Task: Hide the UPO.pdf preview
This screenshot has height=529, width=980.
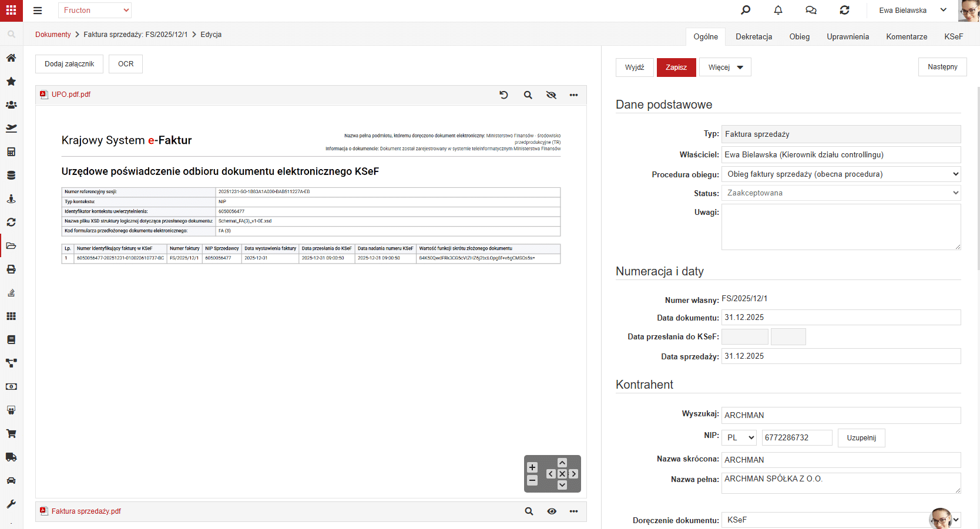Action: point(551,95)
